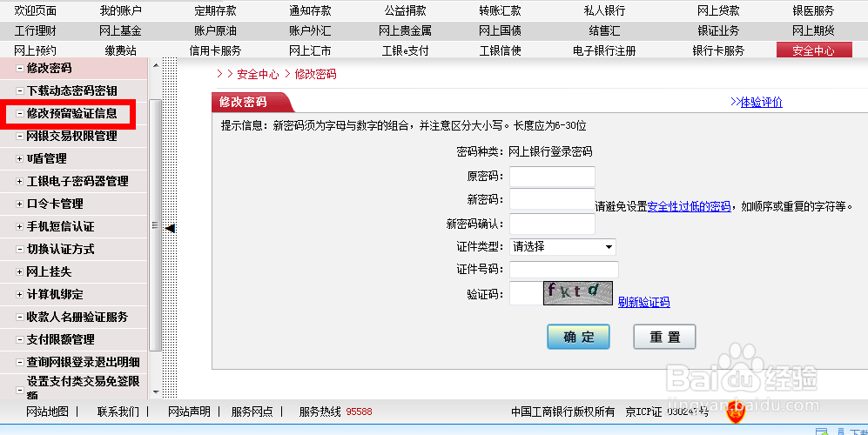Open the >>体验评价 link
868x435 pixels.
(x=757, y=102)
